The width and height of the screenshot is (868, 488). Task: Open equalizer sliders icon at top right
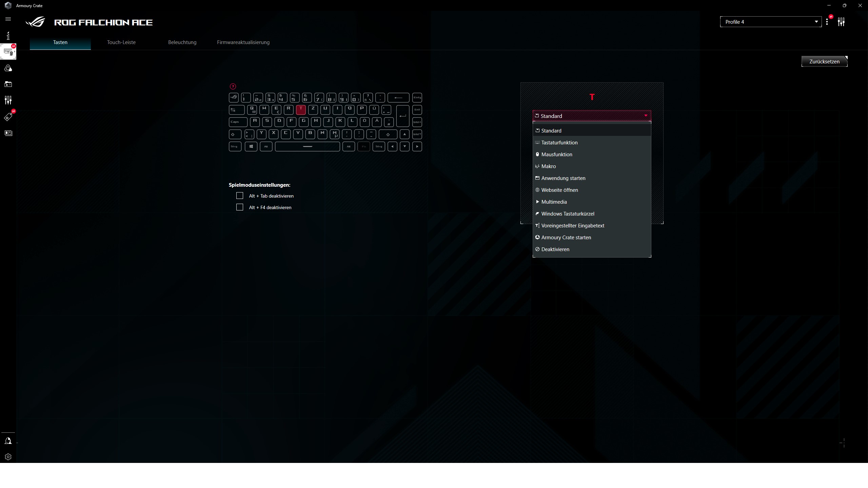pos(841,22)
